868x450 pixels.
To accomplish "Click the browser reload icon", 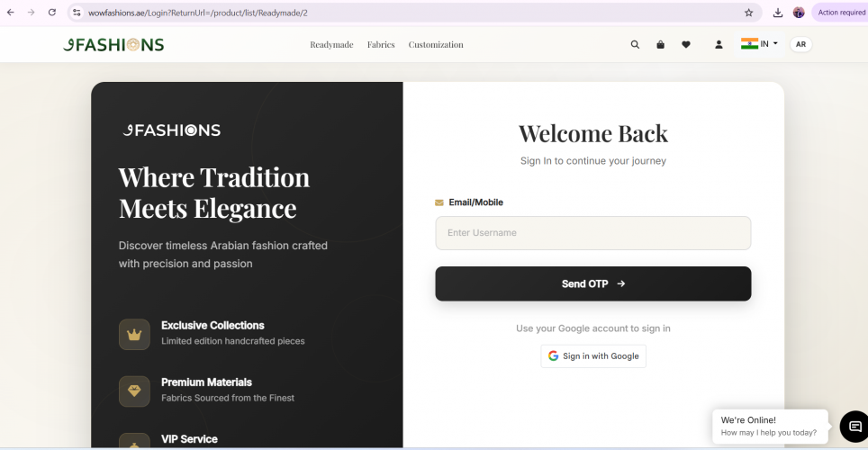I will click(x=52, y=13).
